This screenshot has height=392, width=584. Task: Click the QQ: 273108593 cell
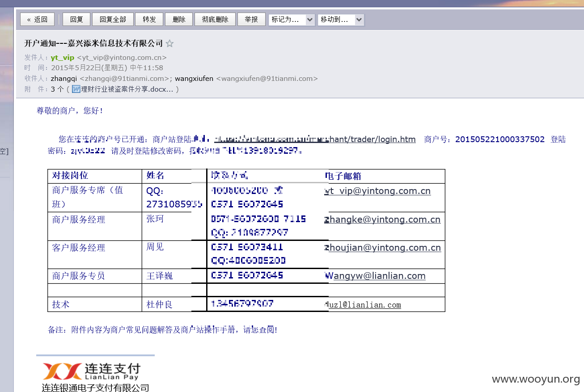pyautogui.click(x=174, y=198)
